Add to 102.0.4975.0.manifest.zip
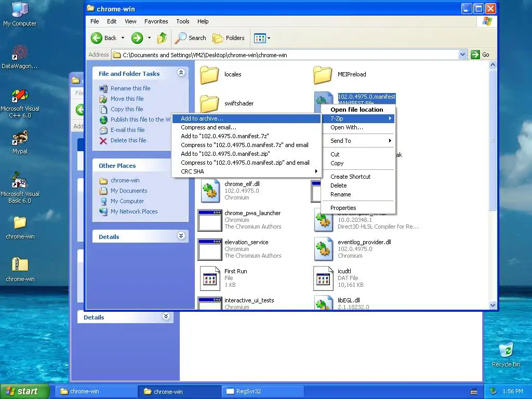532x399 pixels. [246, 154]
